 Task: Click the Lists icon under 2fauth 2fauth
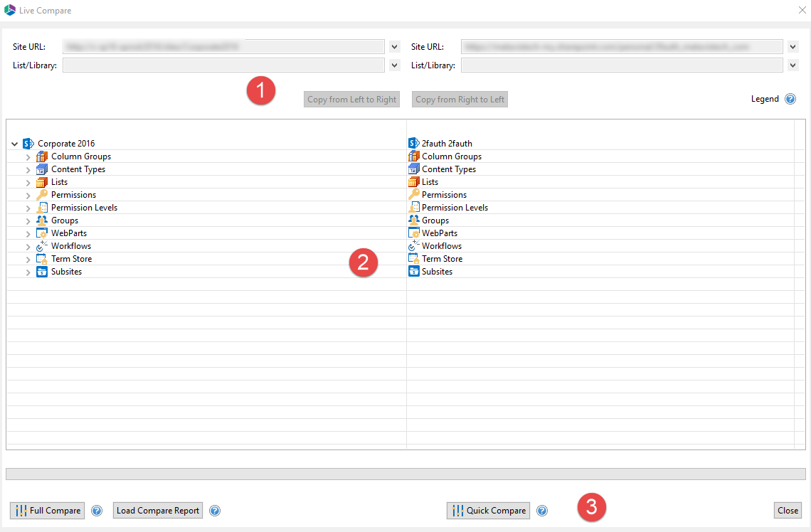413,181
